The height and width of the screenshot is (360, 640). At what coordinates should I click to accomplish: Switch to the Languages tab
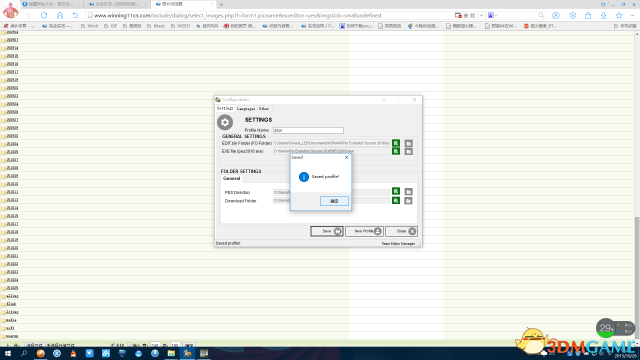(246, 109)
